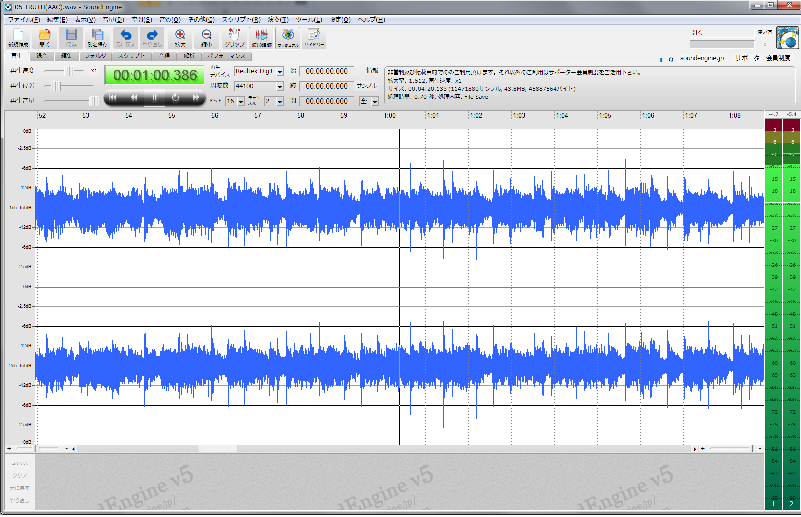Click the selection length time field
801x517 pixels.
[x=326, y=101]
